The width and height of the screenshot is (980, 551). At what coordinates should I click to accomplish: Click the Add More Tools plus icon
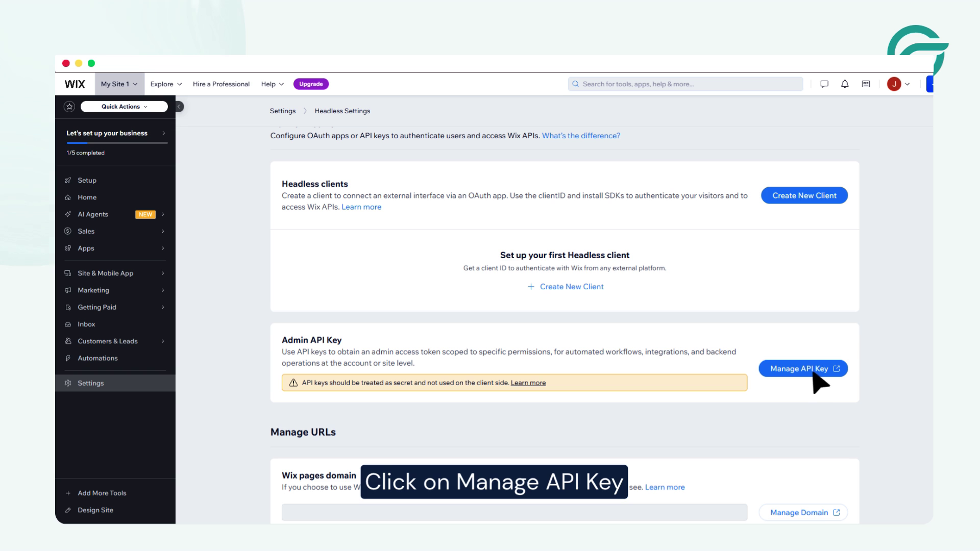pos(68,493)
